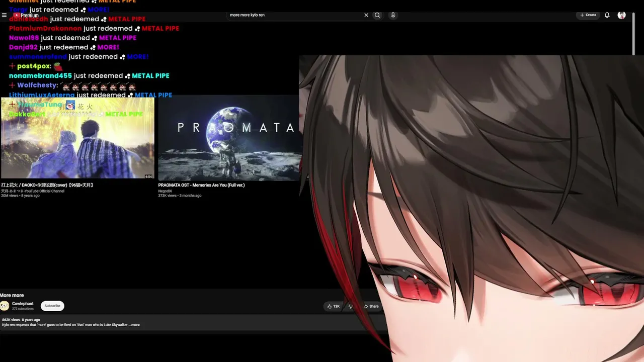Open the PRAGMATA video thumbnail

(x=230, y=138)
